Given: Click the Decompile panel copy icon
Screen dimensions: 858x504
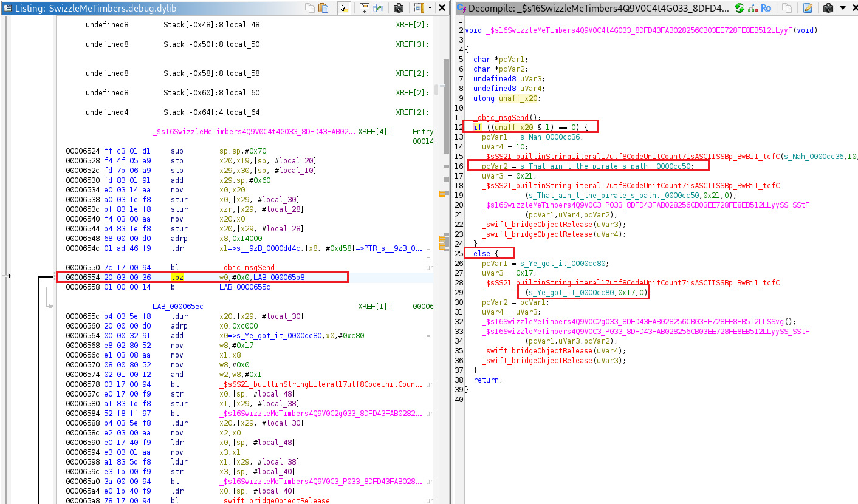Looking at the screenshot, I should click(787, 8).
